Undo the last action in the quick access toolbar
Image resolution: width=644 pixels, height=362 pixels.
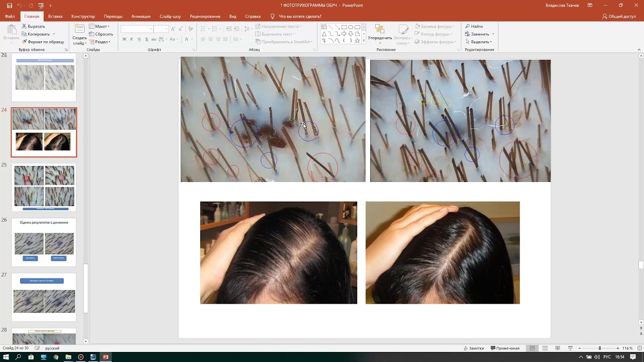tap(20, 5)
